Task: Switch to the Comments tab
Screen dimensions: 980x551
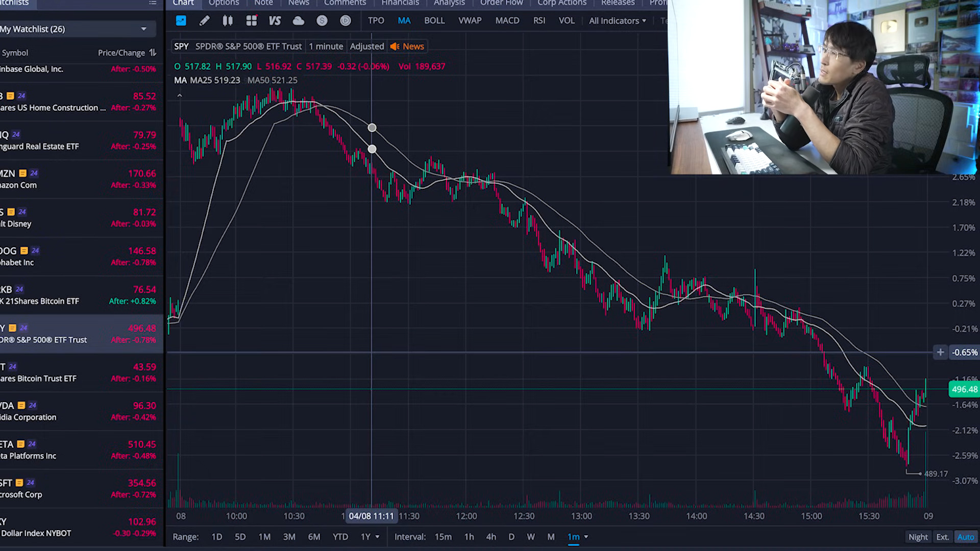Action: click(x=345, y=3)
